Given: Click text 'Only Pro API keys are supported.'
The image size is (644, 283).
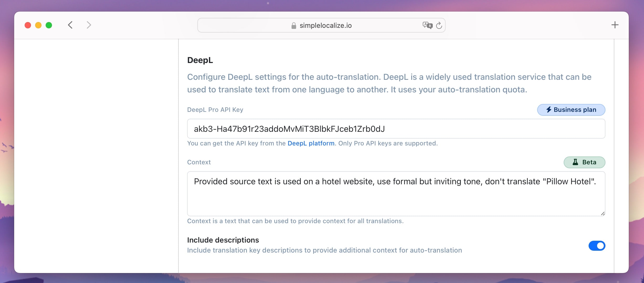Looking at the screenshot, I should [388, 143].
